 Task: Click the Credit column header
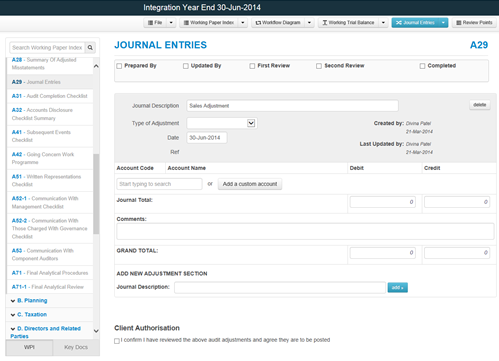point(432,168)
